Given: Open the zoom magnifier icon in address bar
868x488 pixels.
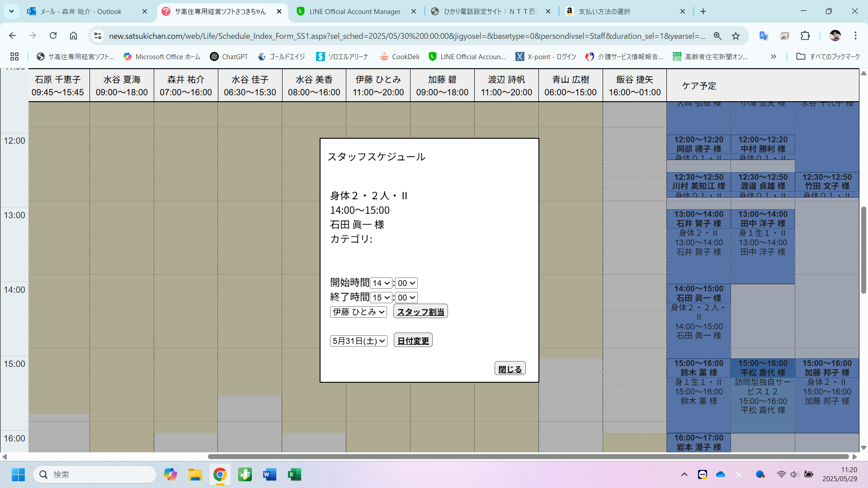Looking at the screenshot, I should 717,36.
